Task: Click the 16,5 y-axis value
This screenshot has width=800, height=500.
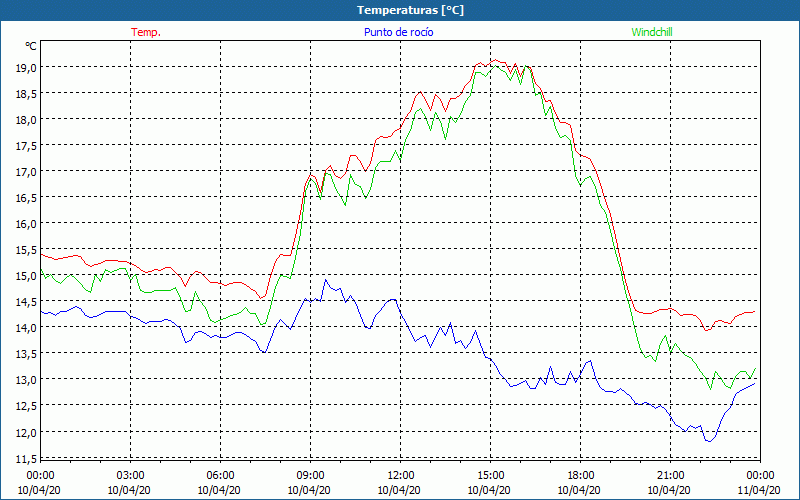Action: [x=26, y=197]
